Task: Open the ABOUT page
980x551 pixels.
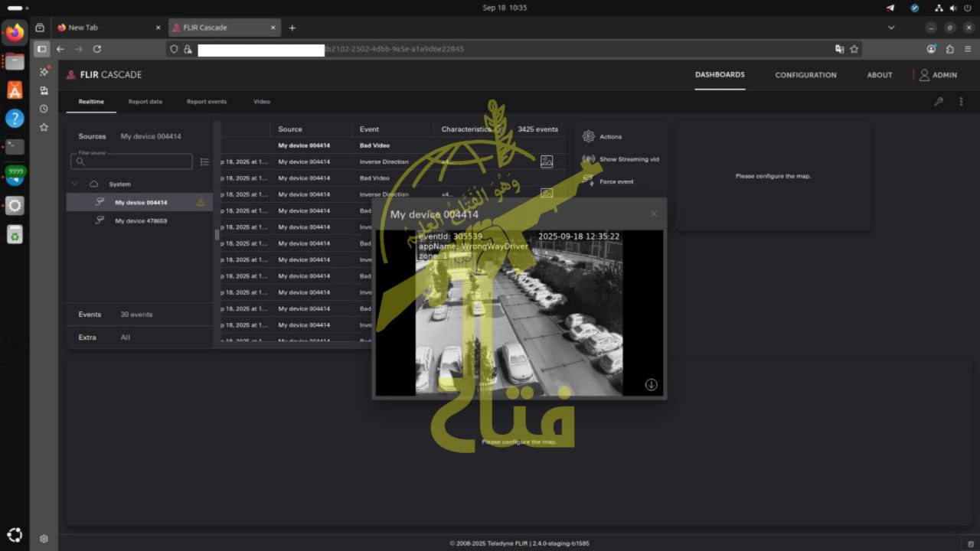Action: [x=879, y=75]
